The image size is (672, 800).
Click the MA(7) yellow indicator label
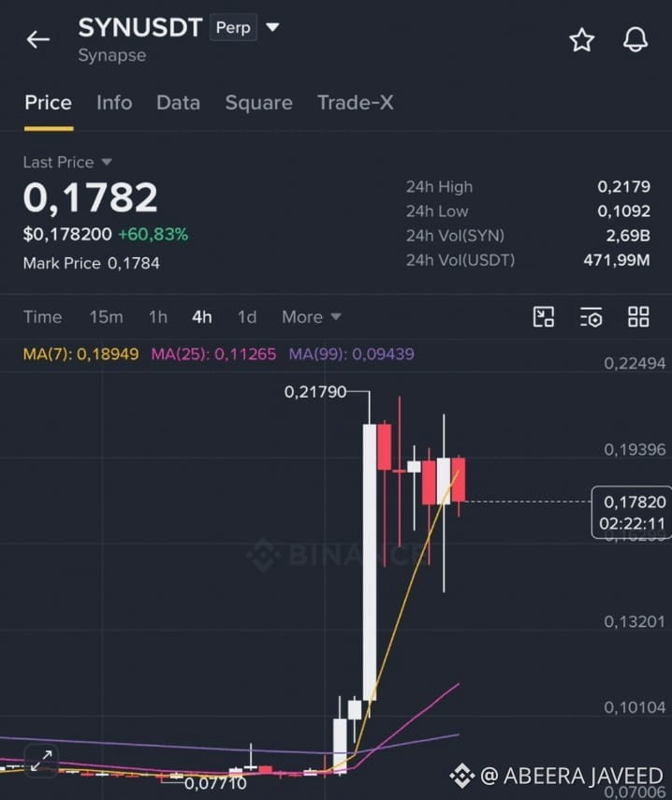click(81, 354)
